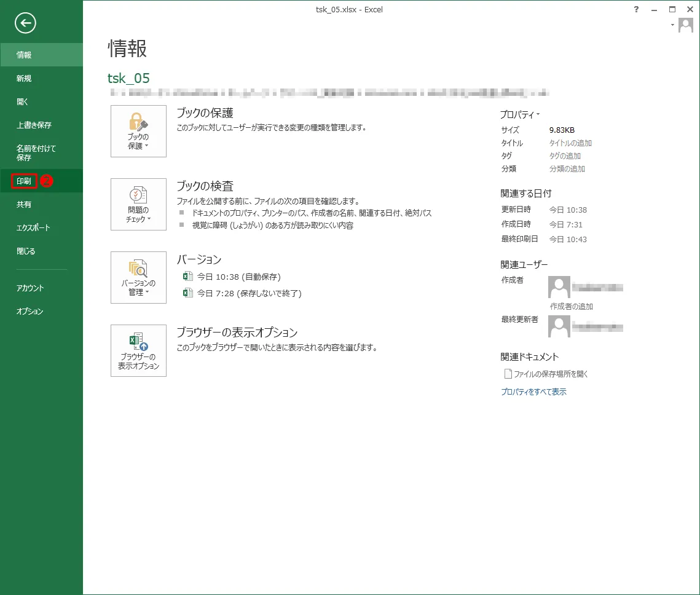Screen dimensions: 700x595
Task: Click the ブラウザーの表示オプション button
Action: pos(138,351)
